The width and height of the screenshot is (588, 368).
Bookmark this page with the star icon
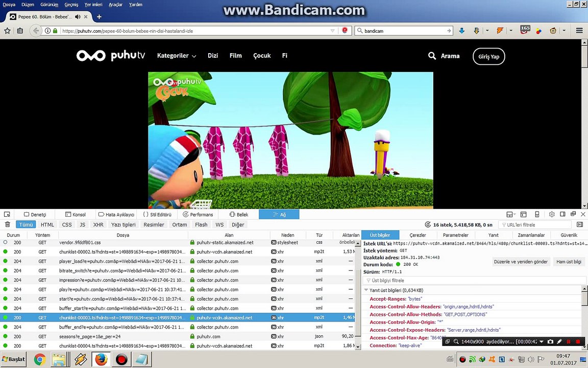pos(7,31)
